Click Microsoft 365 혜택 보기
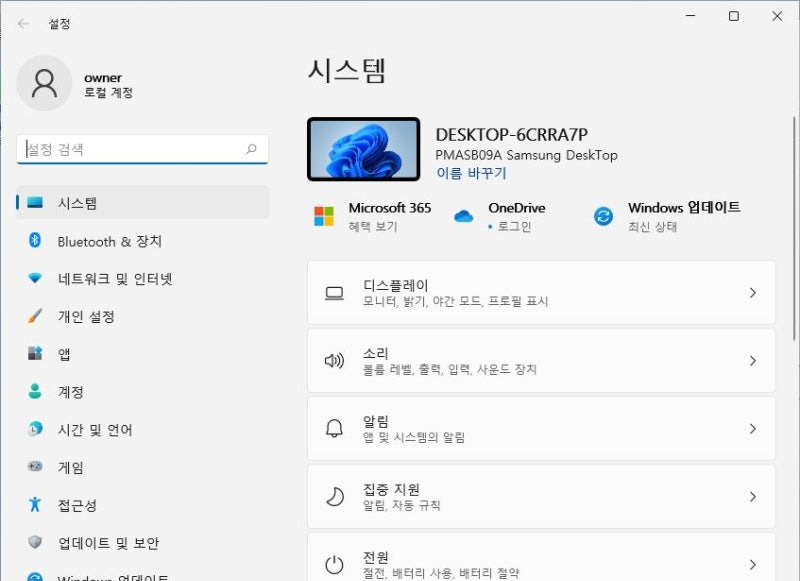The height and width of the screenshot is (581, 800). point(373,226)
